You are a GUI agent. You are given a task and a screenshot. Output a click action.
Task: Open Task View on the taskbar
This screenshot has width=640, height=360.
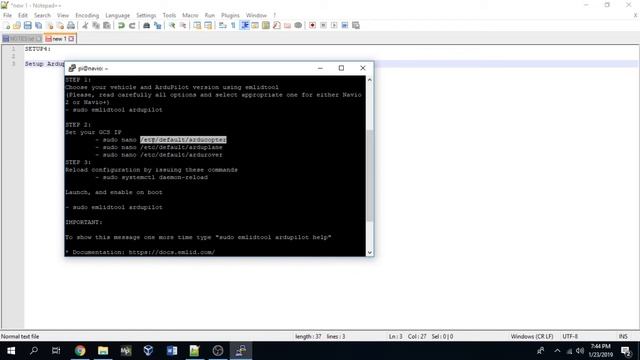tap(56, 351)
